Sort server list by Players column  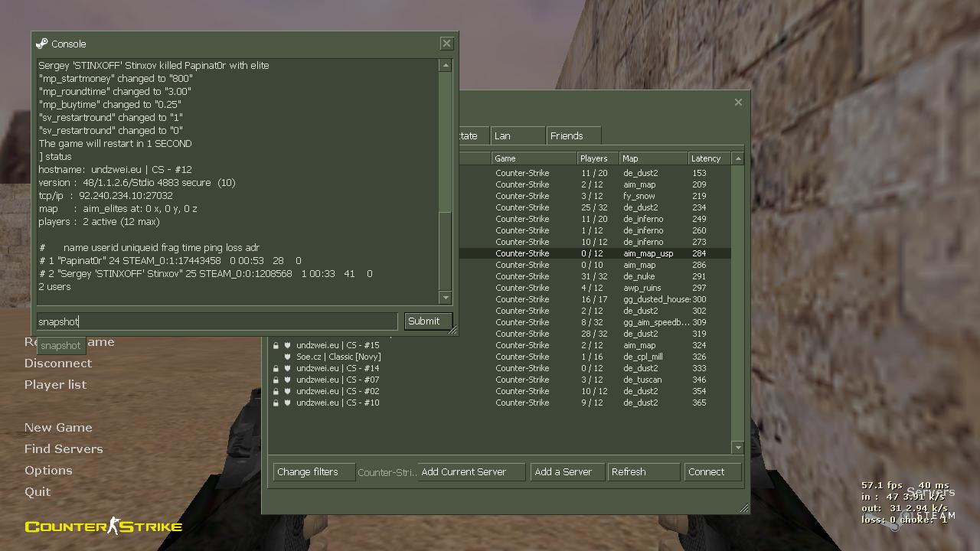click(598, 158)
